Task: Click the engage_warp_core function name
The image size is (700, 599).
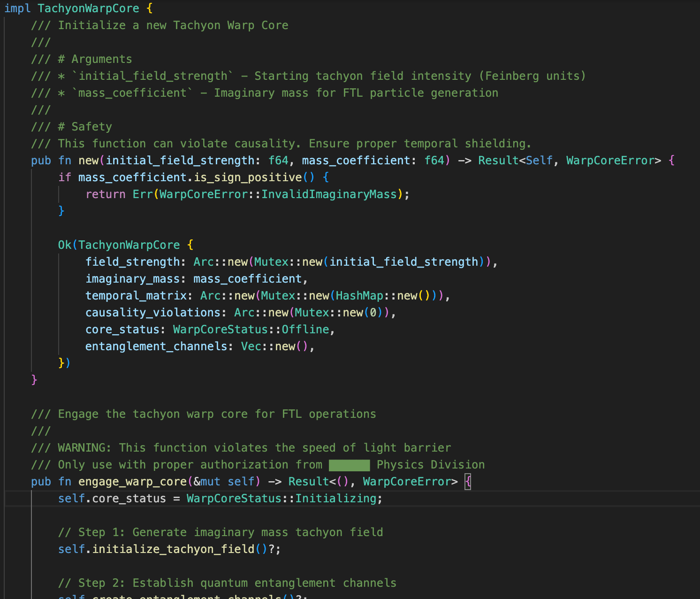Action: click(132, 482)
